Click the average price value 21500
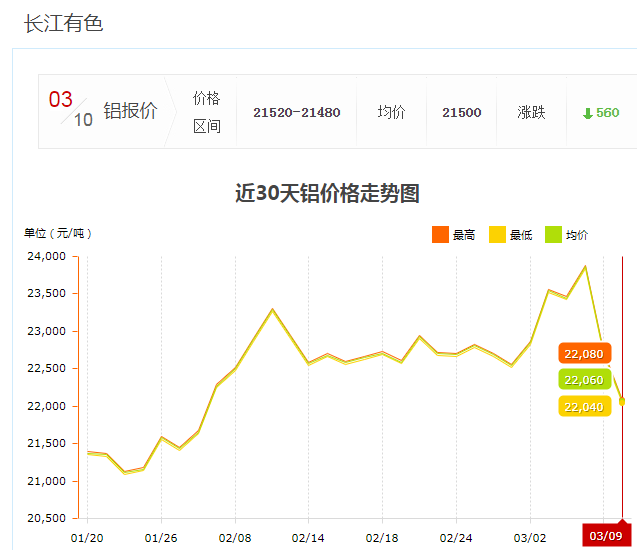Screen dimensions: 637x550 461,113
